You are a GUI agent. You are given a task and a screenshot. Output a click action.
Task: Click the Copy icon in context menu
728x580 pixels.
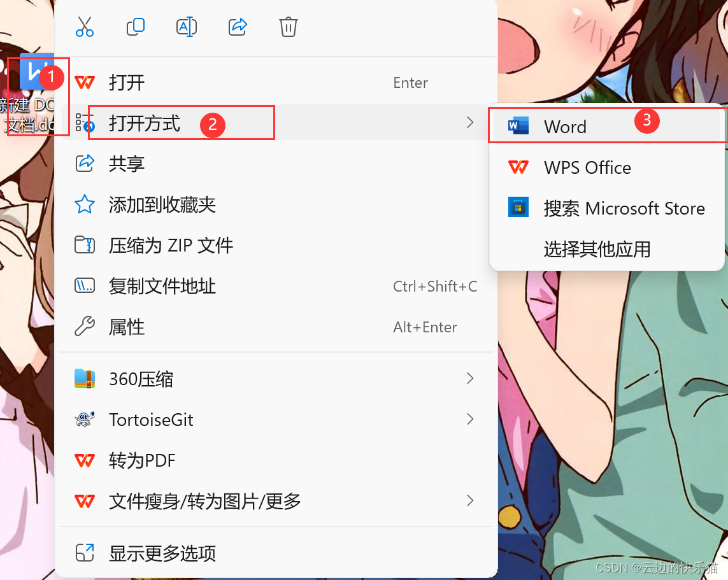pos(136,27)
